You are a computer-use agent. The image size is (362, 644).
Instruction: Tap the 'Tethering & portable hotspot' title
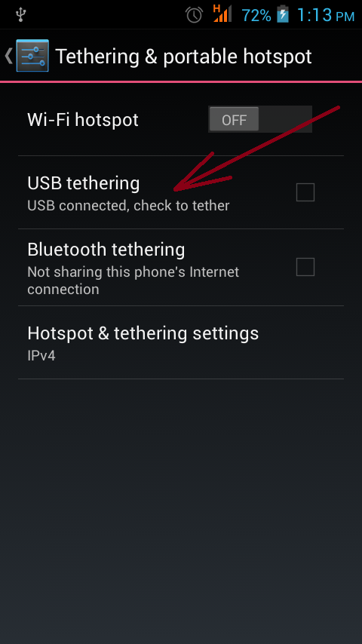pyautogui.click(x=184, y=57)
